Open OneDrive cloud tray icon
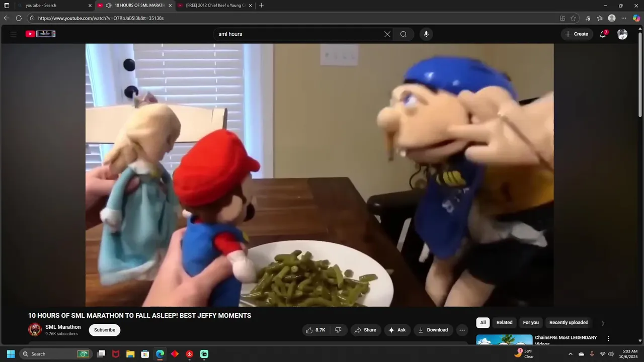Viewport: 644px width, 362px height. pyautogui.click(x=581, y=354)
